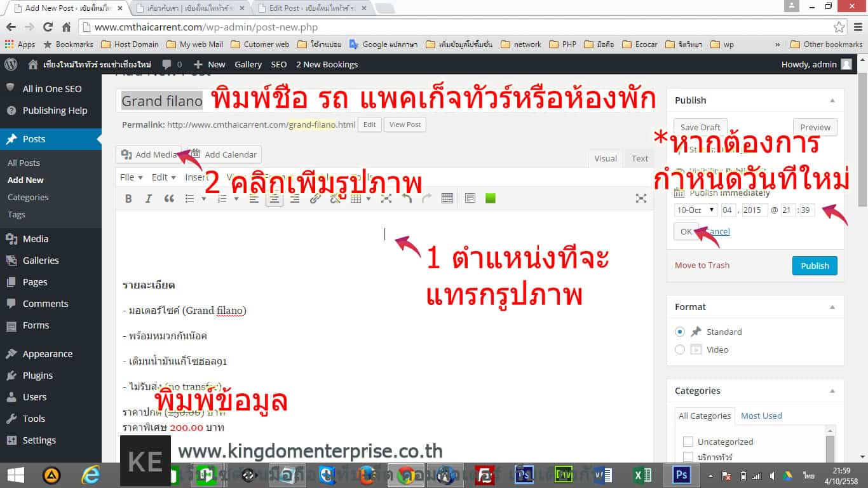The width and height of the screenshot is (868, 488).
Task: Open the Photoshop icon in taskbar
Action: pyautogui.click(x=681, y=475)
